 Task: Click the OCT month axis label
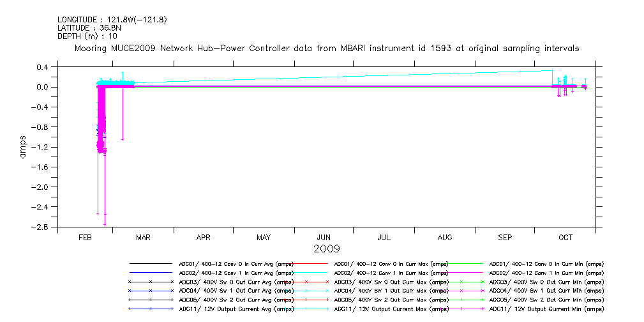click(565, 238)
